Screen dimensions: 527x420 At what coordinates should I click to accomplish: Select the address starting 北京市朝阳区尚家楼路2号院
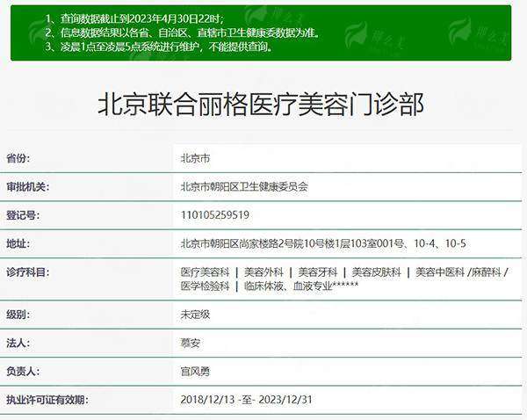323,243
